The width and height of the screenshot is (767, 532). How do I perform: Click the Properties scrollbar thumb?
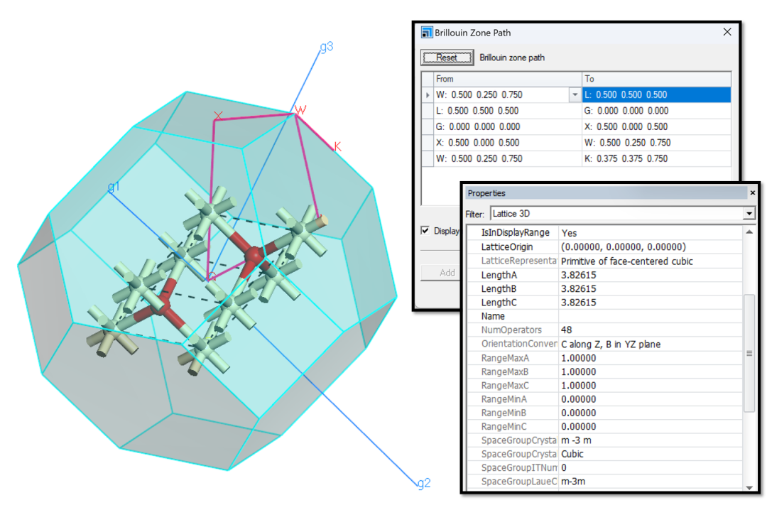pyautogui.click(x=749, y=353)
